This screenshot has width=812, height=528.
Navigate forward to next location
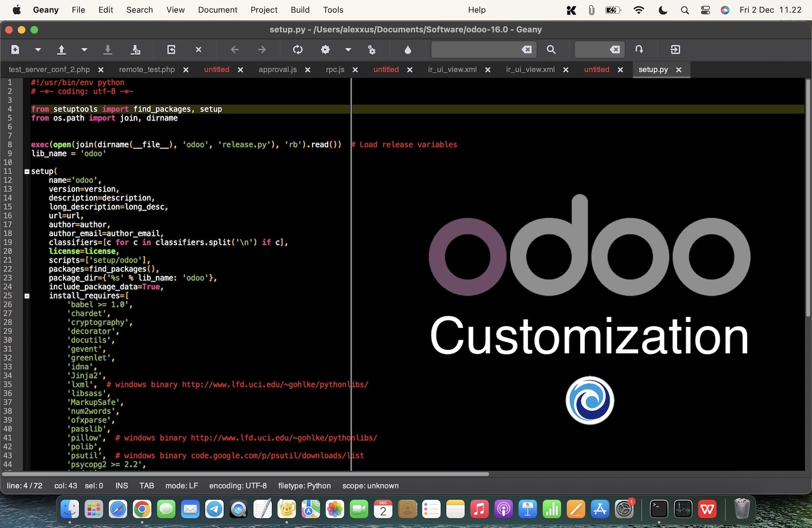point(262,49)
